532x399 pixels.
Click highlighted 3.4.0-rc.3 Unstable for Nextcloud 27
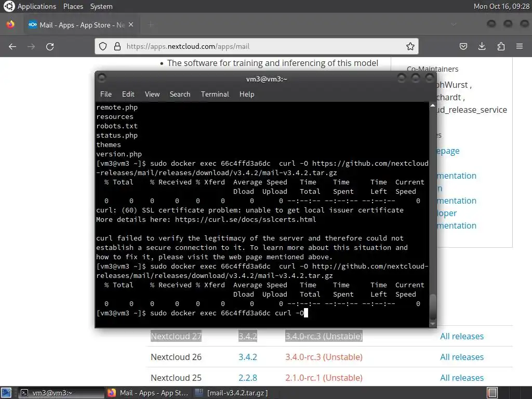(x=324, y=336)
